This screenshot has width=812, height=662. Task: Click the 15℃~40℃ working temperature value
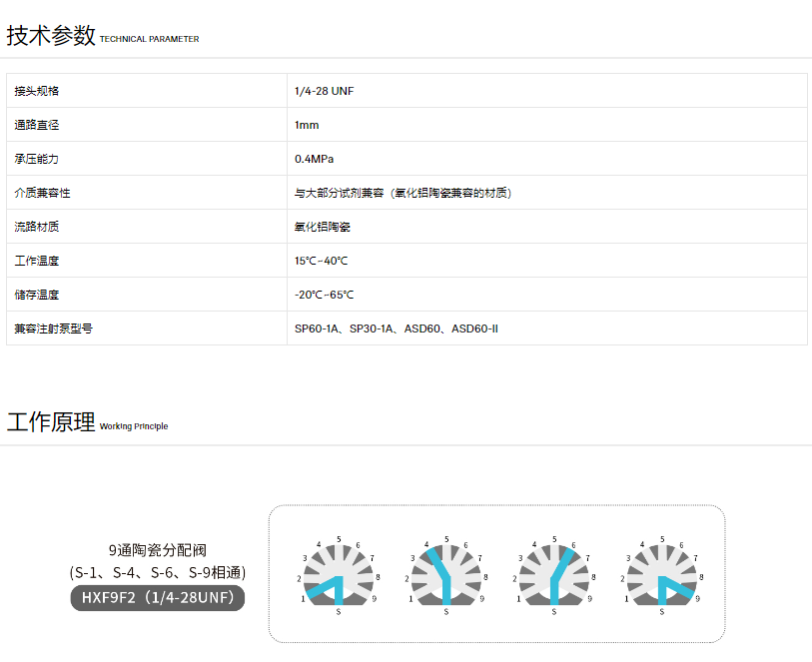click(321, 261)
